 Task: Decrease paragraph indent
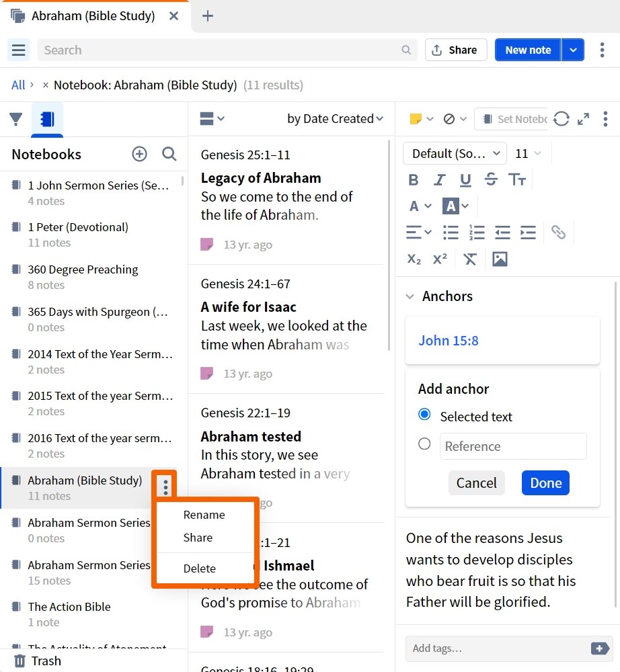tap(502, 233)
